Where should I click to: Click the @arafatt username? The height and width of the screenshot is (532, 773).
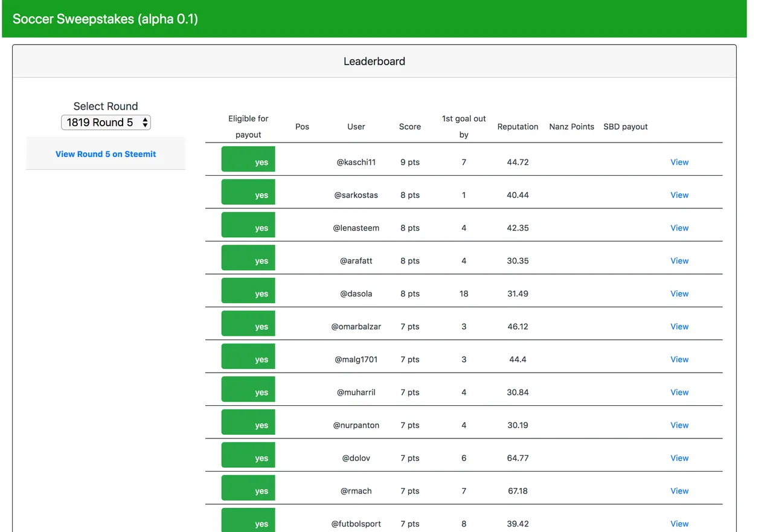coord(356,261)
